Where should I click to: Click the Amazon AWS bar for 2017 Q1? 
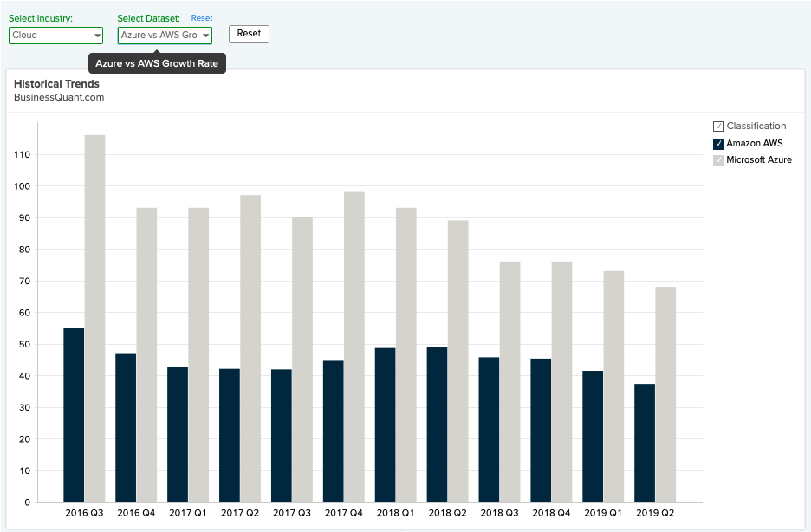coord(178,434)
